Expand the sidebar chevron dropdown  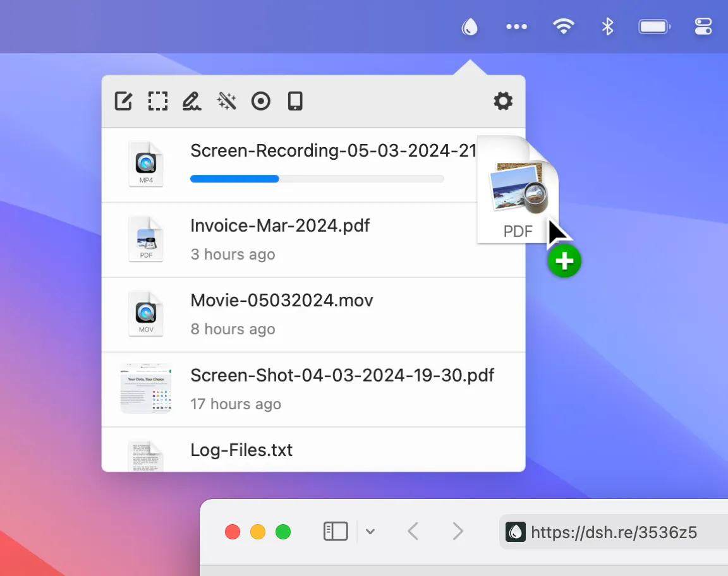[370, 532]
